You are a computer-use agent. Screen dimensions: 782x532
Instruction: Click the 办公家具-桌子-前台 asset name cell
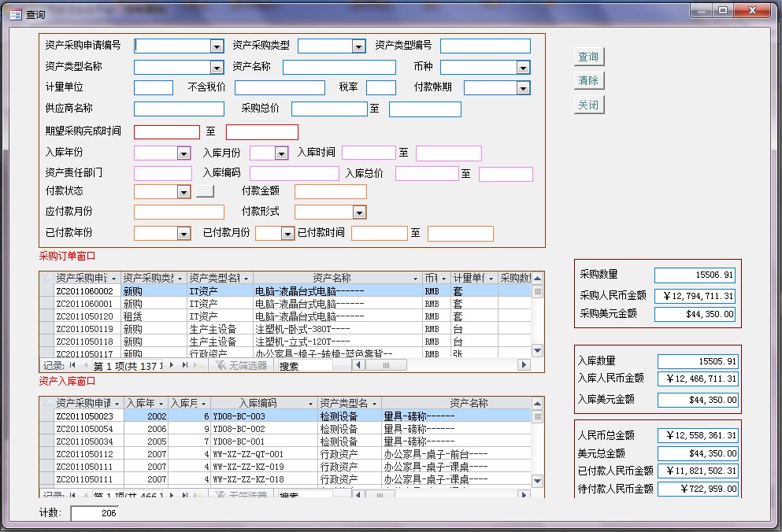(456, 454)
